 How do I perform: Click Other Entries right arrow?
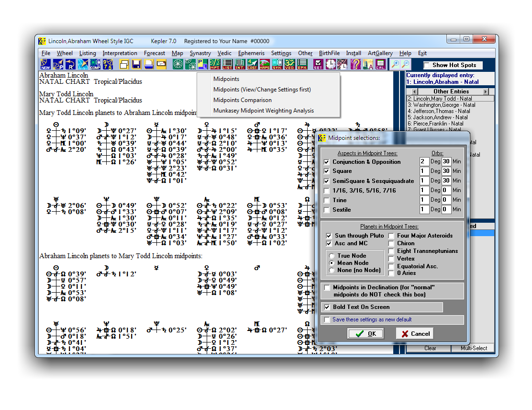pyautogui.click(x=486, y=91)
